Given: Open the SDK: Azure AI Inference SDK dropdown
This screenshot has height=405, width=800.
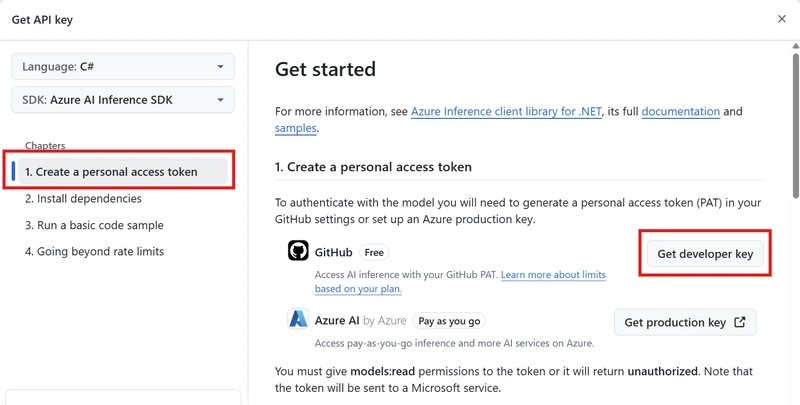Looking at the screenshot, I should click(x=123, y=99).
